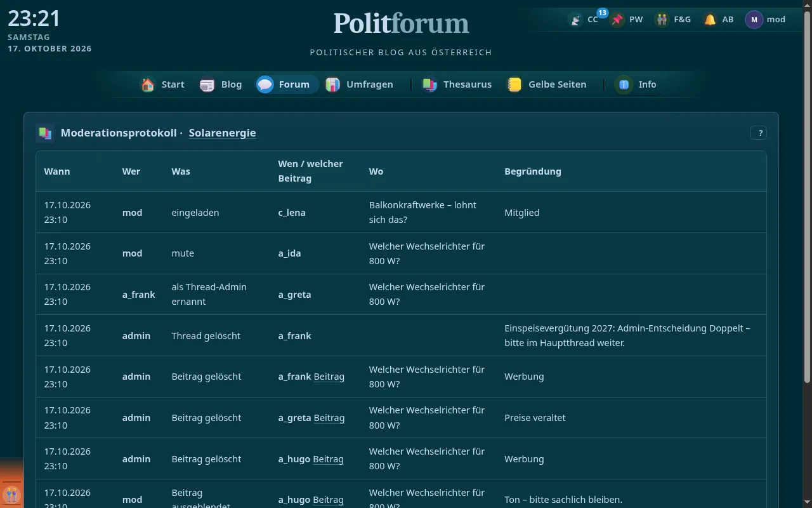This screenshot has height=508, width=812.
Task: Click the Blog newspaper icon
Action: pyautogui.click(x=207, y=84)
